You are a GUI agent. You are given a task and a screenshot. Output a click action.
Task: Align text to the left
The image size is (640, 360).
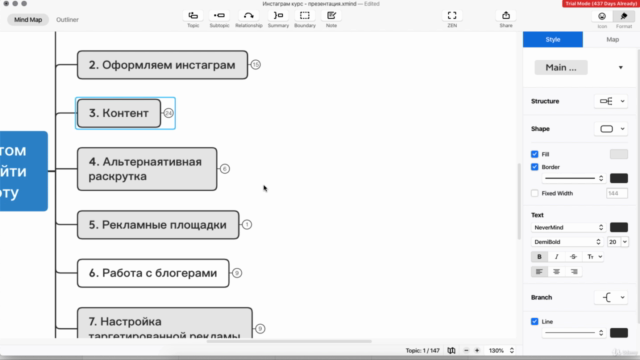[x=539, y=272]
